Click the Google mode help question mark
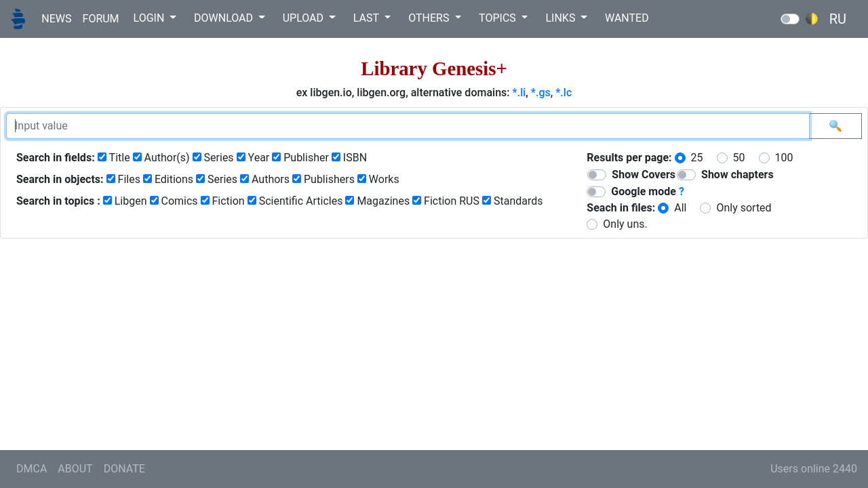 pyautogui.click(x=682, y=192)
